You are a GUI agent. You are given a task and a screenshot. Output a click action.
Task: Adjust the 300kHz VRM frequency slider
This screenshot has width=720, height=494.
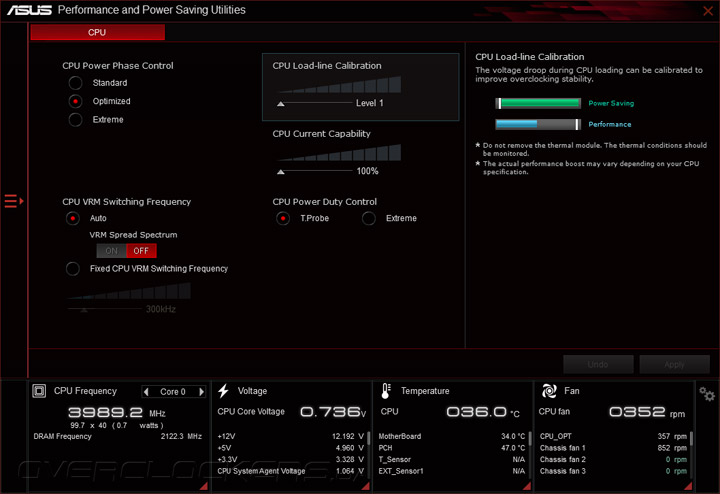pos(84,310)
